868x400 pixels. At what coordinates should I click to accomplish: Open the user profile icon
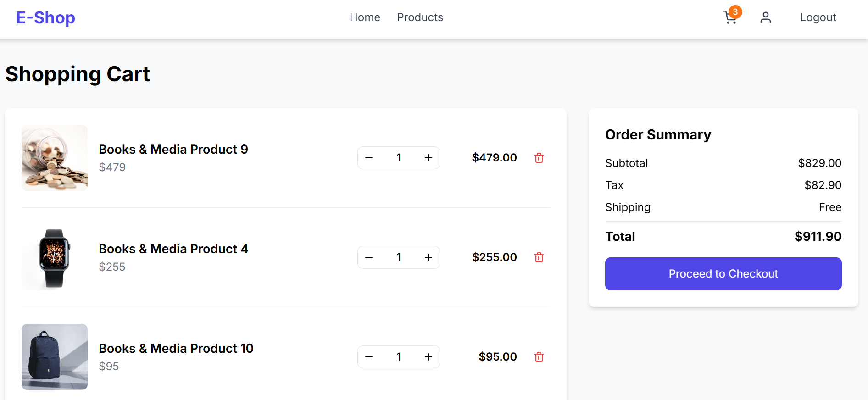click(x=765, y=17)
